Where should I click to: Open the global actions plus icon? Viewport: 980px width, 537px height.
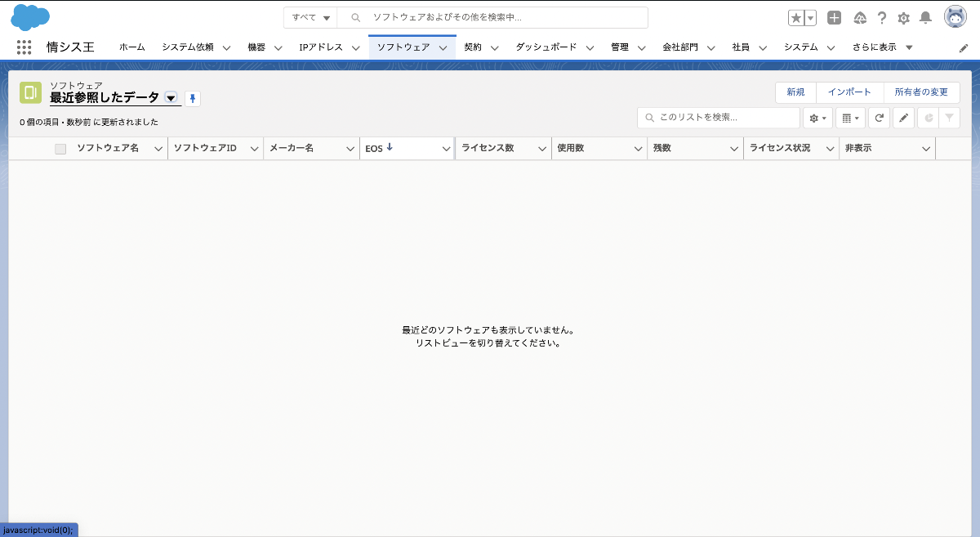[x=834, y=18]
